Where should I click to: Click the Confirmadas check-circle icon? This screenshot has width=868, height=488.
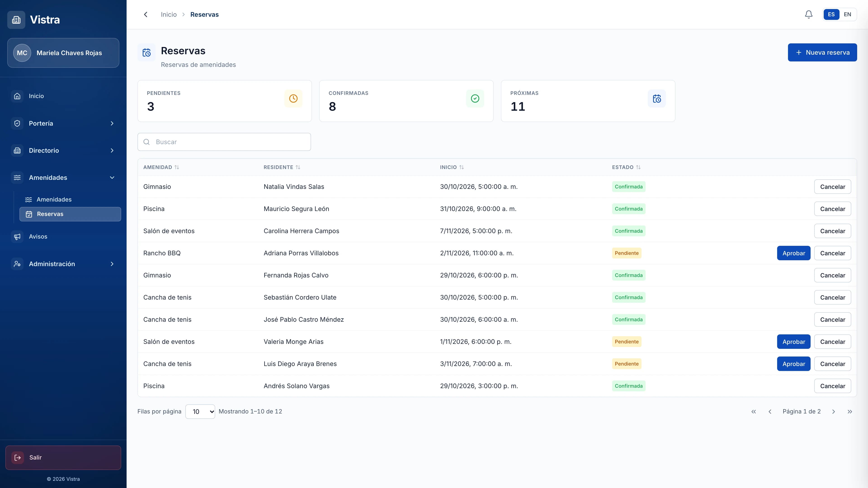pos(475,98)
